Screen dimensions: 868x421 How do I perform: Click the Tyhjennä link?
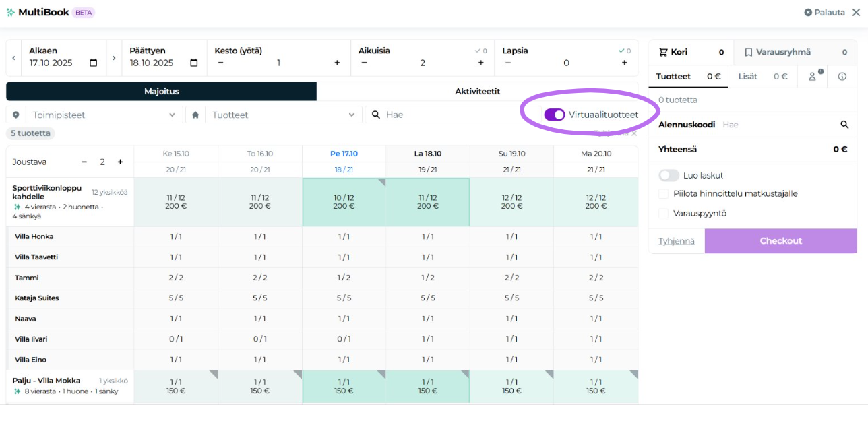[x=676, y=241]
